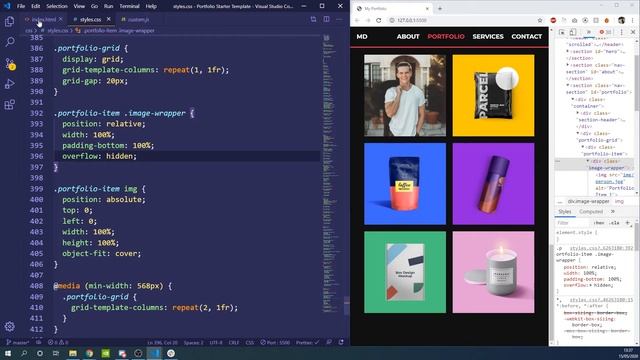Open the editor More Actions ellipsis

(x=339, y=19)
